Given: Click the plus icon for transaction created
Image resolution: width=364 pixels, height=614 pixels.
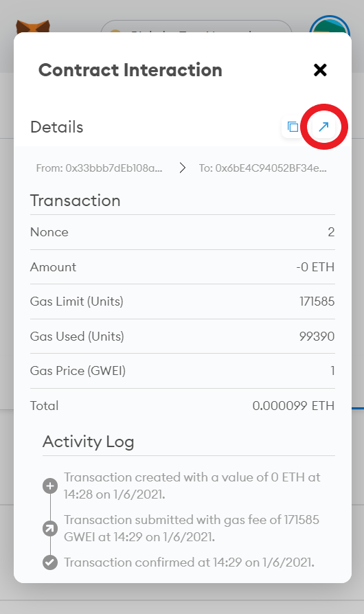Looking at the screenshot, I should coord(50,486).
